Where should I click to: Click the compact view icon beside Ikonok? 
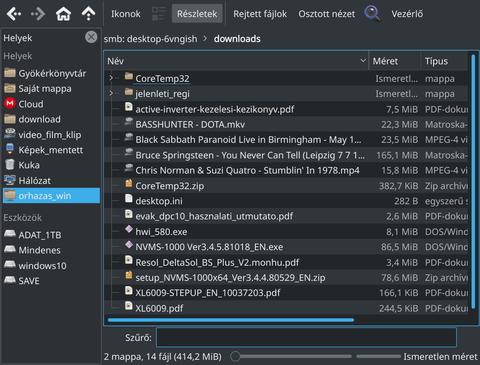pos(158,14)
